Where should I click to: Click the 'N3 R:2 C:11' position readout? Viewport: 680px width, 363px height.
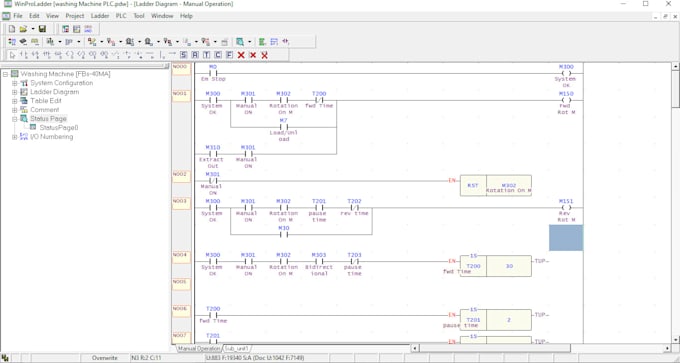tap(146, 358)
